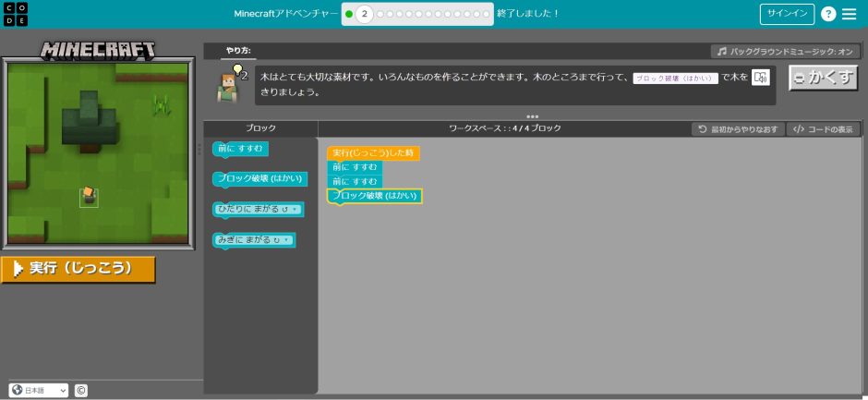Click the サインイン sign-in button
The height and width of the screenshot is (400, 868).
coord(787,14)
